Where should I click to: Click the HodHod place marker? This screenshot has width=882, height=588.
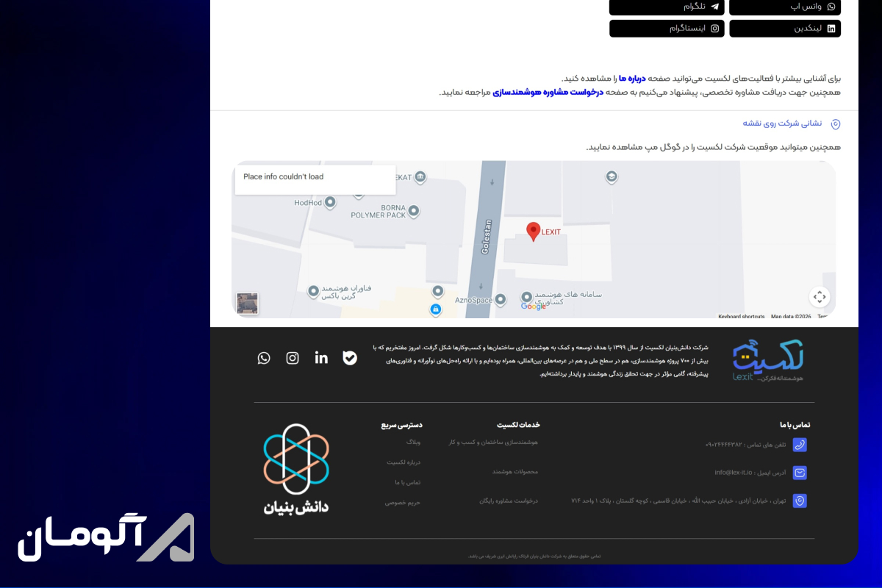pyautogui.click(x=330, y=201)
